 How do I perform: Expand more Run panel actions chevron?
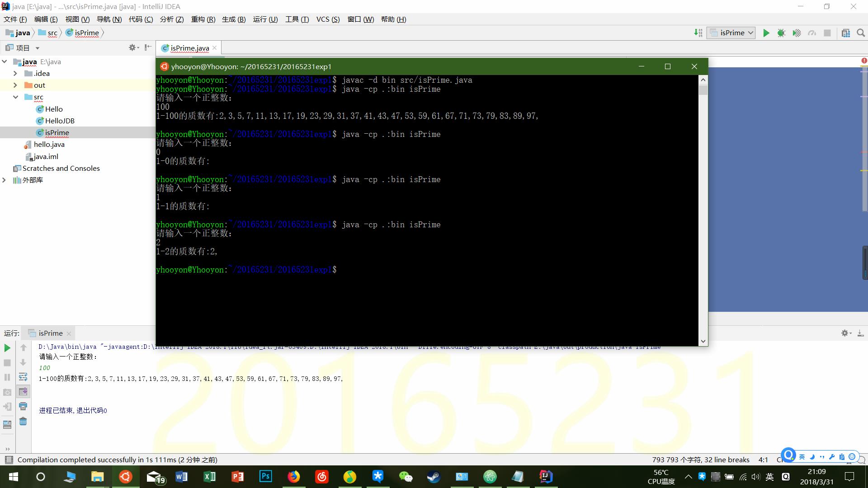[x=7, y=449]
